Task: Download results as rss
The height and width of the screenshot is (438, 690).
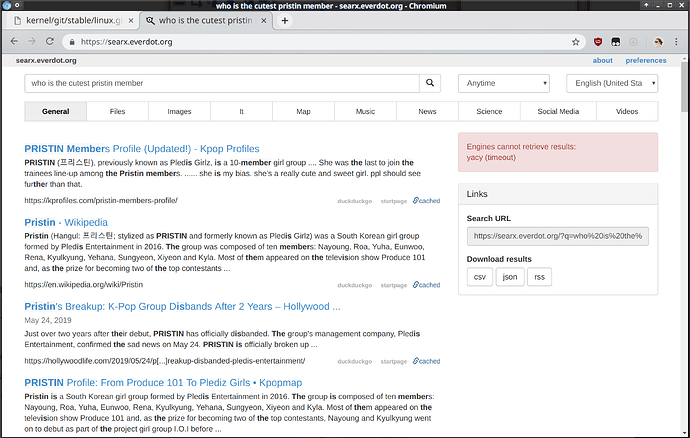Action: [540, 277]
